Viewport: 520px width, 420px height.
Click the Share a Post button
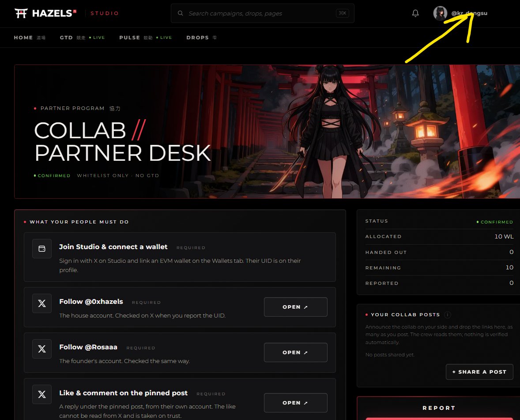click(x=479, y=372)
